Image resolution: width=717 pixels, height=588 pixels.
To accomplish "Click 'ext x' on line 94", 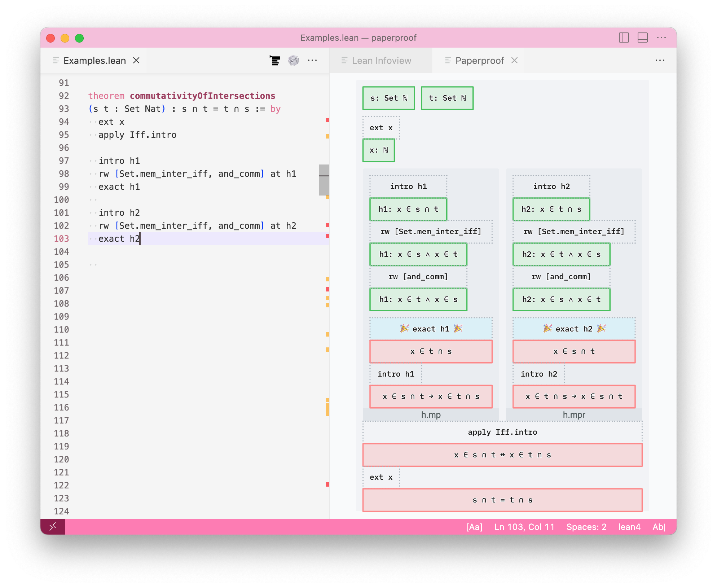I will point(111,122).
